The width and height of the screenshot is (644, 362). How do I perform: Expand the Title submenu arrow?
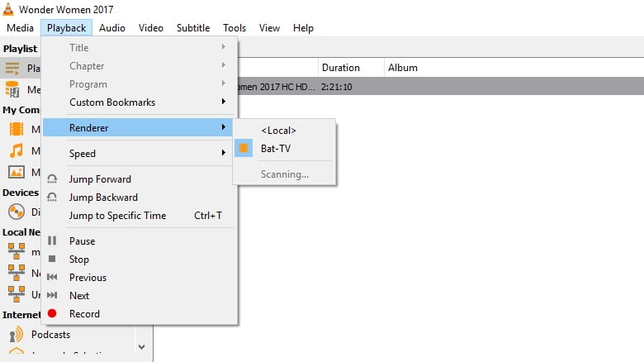point(224,47)
